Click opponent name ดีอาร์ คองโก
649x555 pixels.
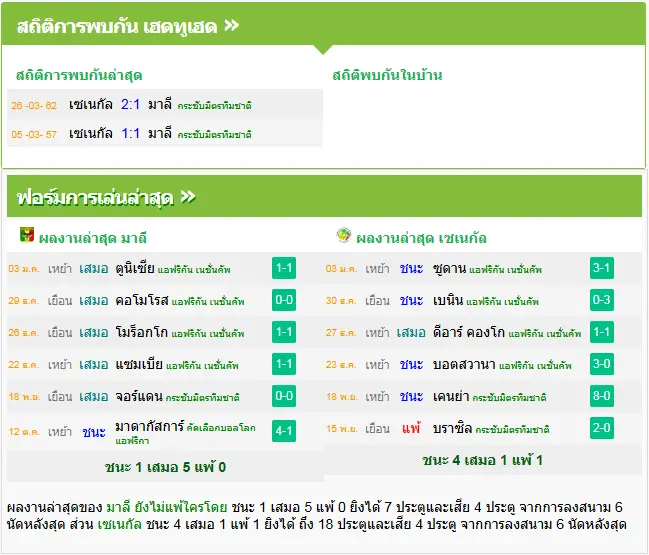point(469,332)
